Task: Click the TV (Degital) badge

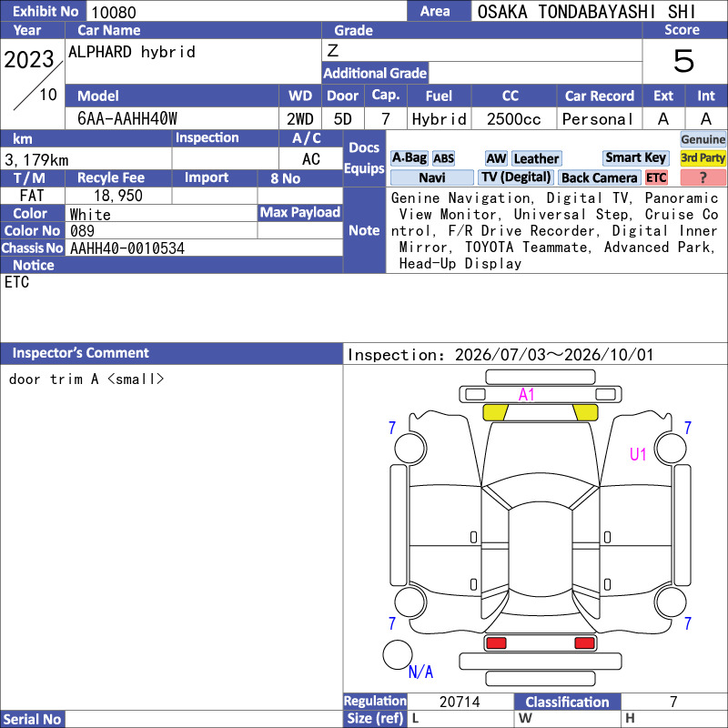Action: pos(516,177)
